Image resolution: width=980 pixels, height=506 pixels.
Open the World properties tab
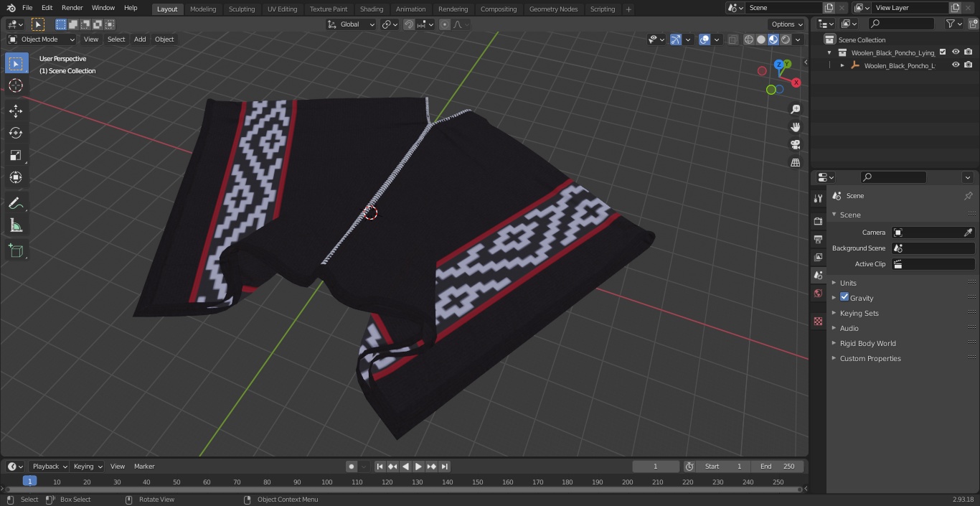pos(818,293)
